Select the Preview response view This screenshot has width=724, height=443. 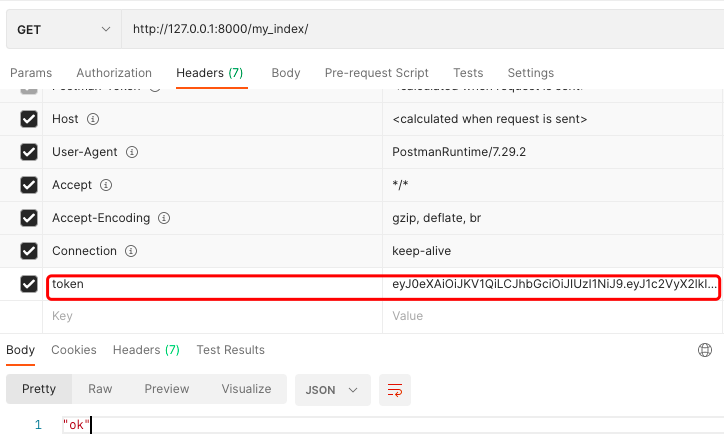(166, 389)
